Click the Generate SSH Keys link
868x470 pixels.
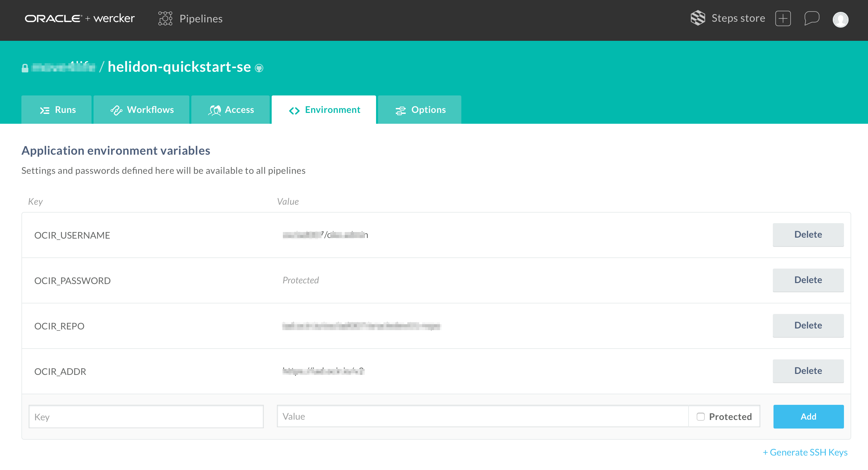click(x=805, y=452)
